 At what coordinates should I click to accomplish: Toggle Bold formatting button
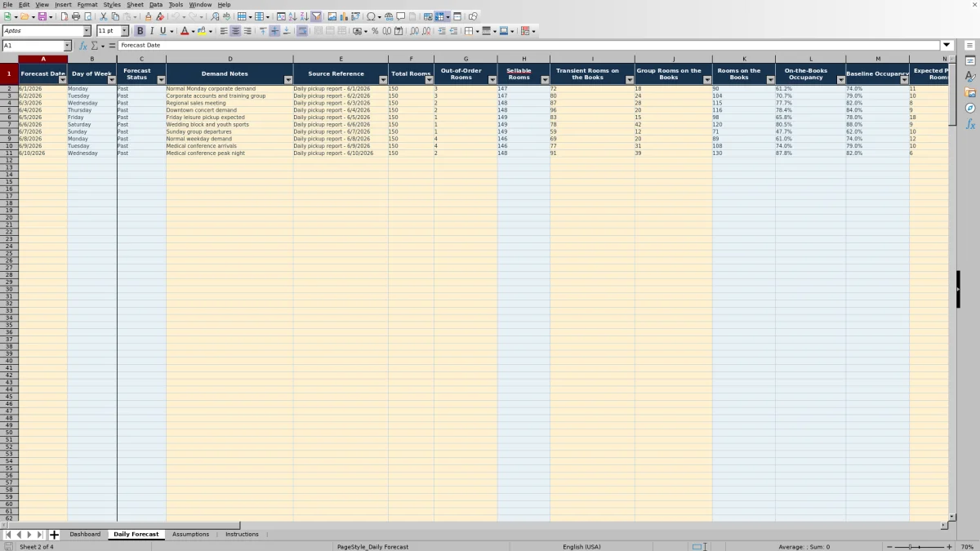pyautogui.click(x=140, y=31)
